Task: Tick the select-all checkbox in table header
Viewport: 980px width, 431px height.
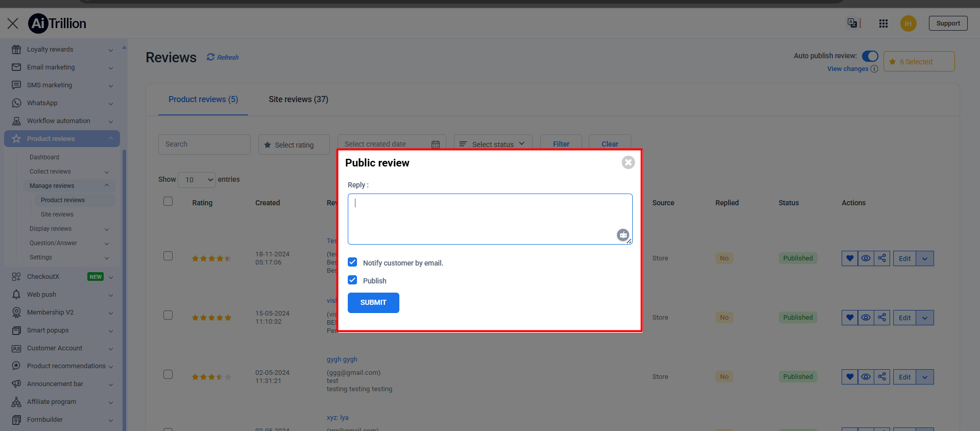Action: click(168, 201)
